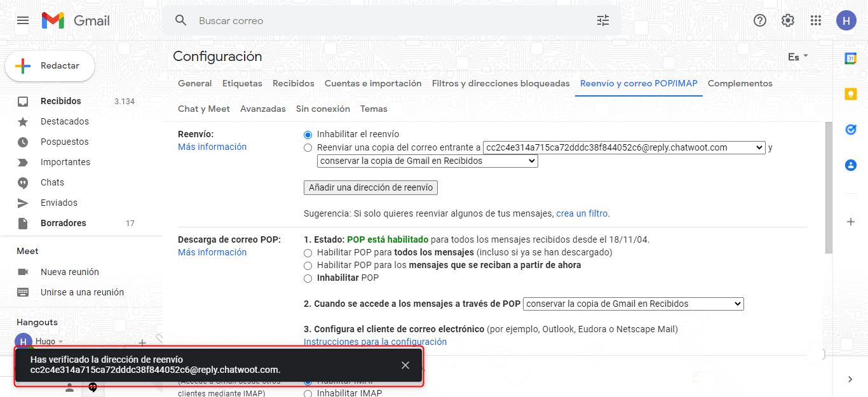Follow the crea un filtro link
This screenshot has height=397, width=868.
581,214
